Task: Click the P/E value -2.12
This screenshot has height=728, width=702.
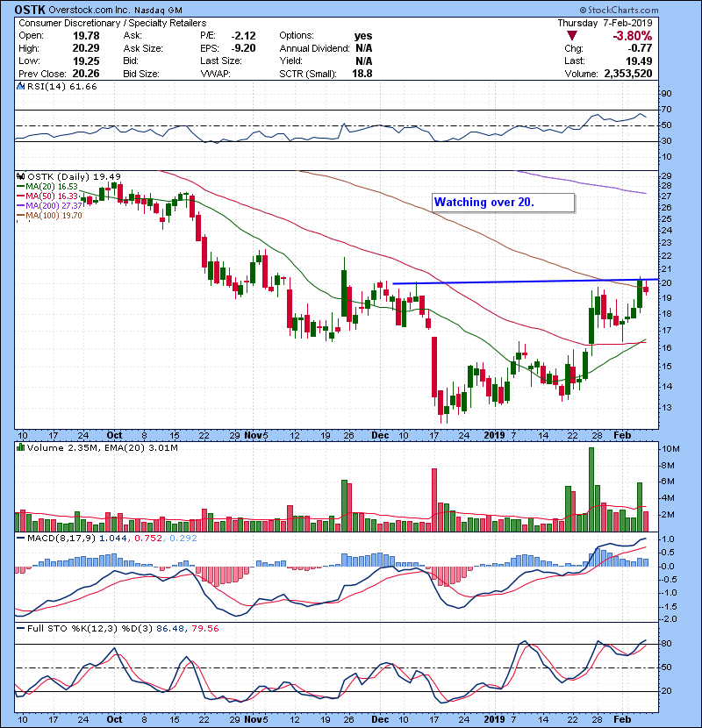Action: (243, 36)
